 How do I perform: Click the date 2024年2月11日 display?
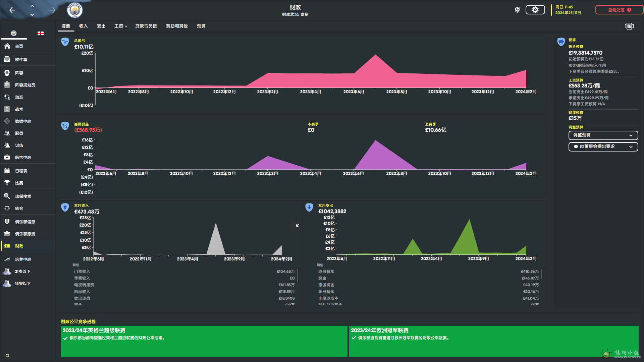pyautogui.click(x=568, y=13)
